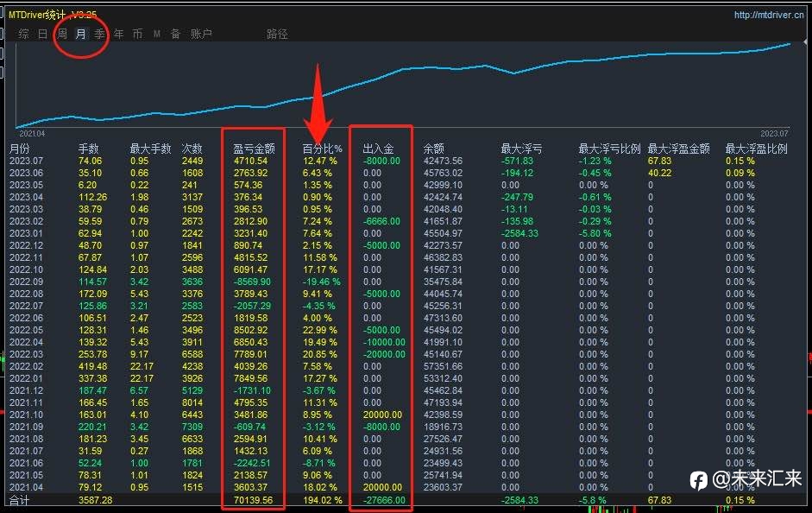Screen dimensions: 812x513
Task: Click the 最大浮亏比例 column header
Action: click(609, 149)
